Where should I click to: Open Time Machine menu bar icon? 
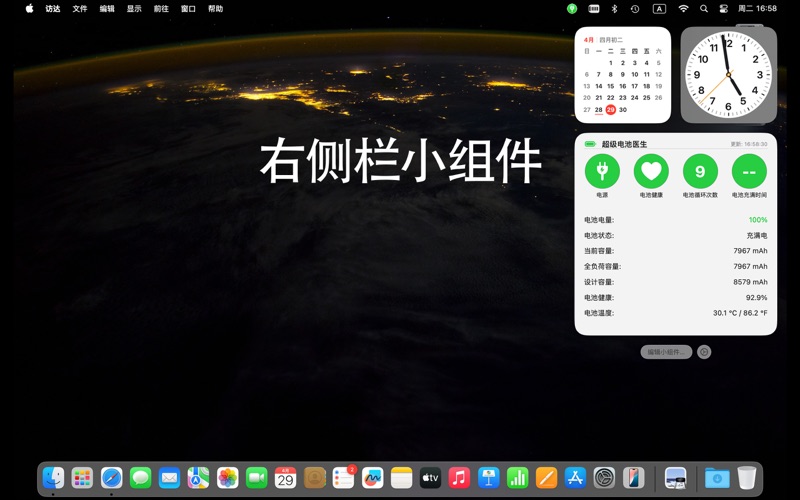pyautogui.click(x=635, y=9)
